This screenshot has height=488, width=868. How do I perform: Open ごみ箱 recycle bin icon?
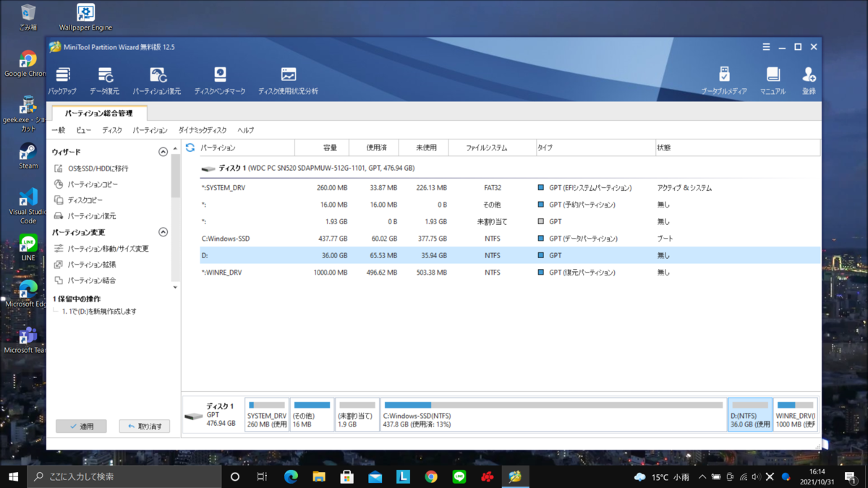coord(29,17)
